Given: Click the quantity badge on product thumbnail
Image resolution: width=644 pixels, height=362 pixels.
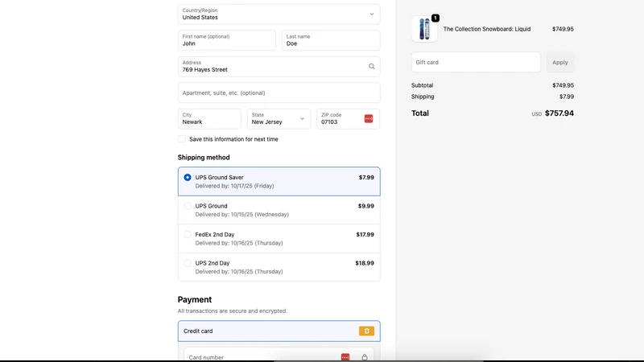Looking at the screenshot, I should 436,18.
